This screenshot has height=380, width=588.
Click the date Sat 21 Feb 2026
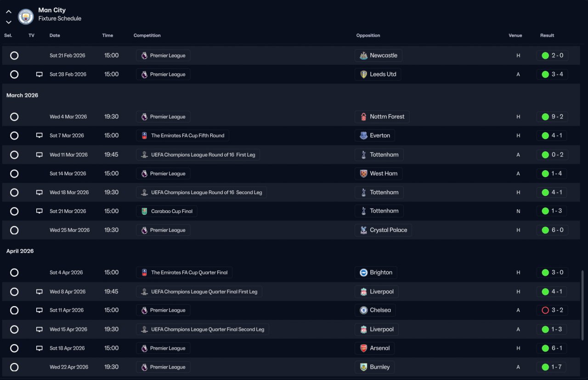click(67, 56)
